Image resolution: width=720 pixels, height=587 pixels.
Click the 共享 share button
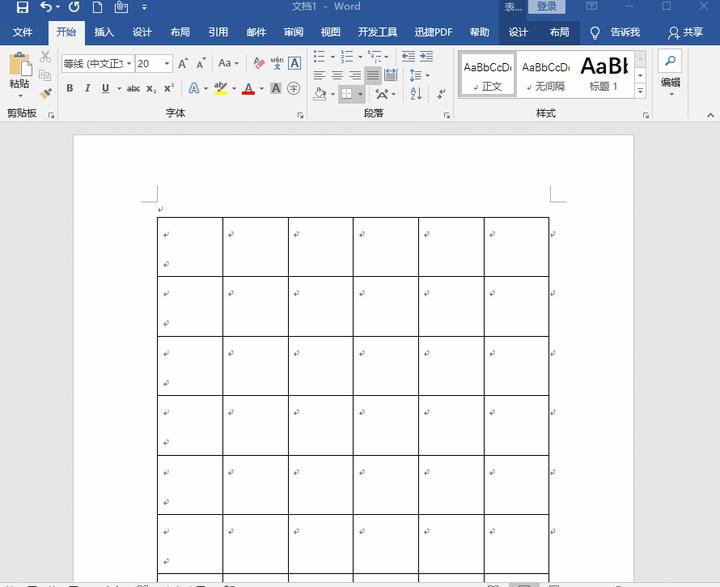click(686, 33)
